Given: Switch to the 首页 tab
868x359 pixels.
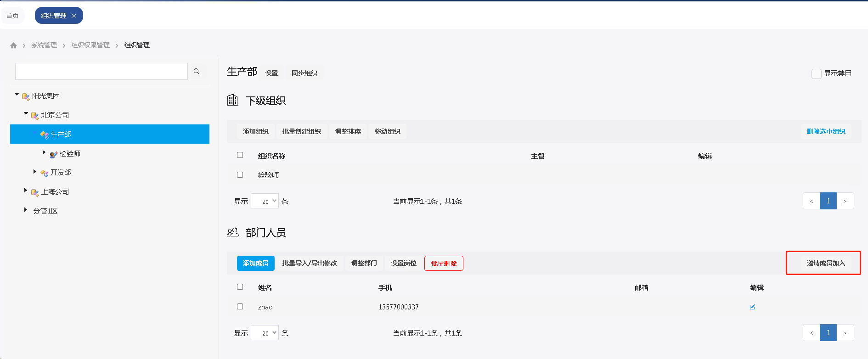Looking at the screenshot, I should 12,16.
